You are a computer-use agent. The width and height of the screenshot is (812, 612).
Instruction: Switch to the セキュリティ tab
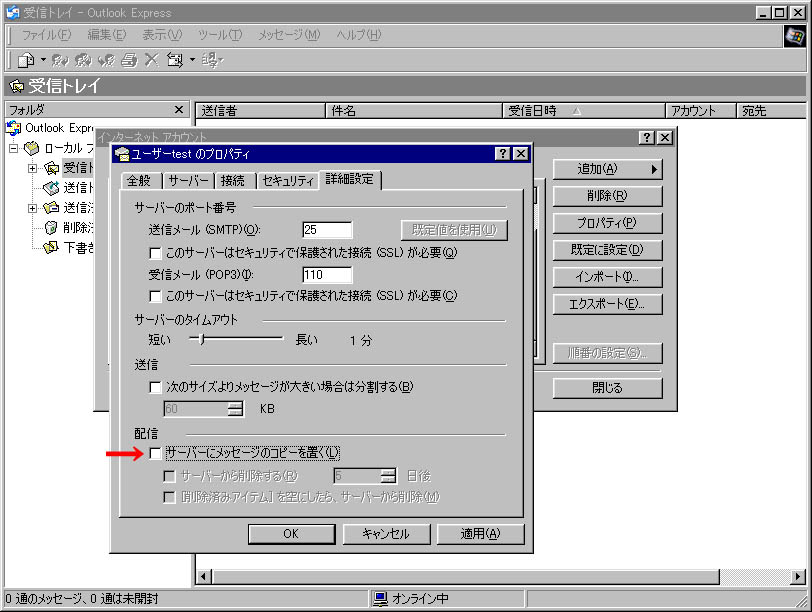coord(288,181)
